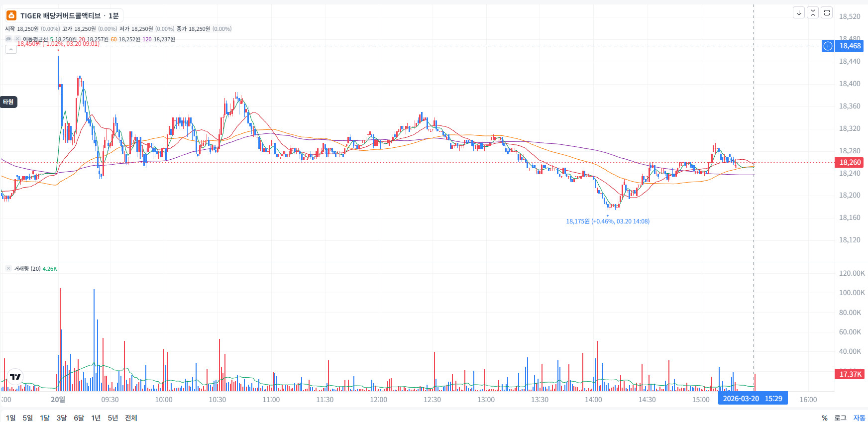Click the 120 moving average value 18,237원
868x422 pixels.
coord(164,39)
